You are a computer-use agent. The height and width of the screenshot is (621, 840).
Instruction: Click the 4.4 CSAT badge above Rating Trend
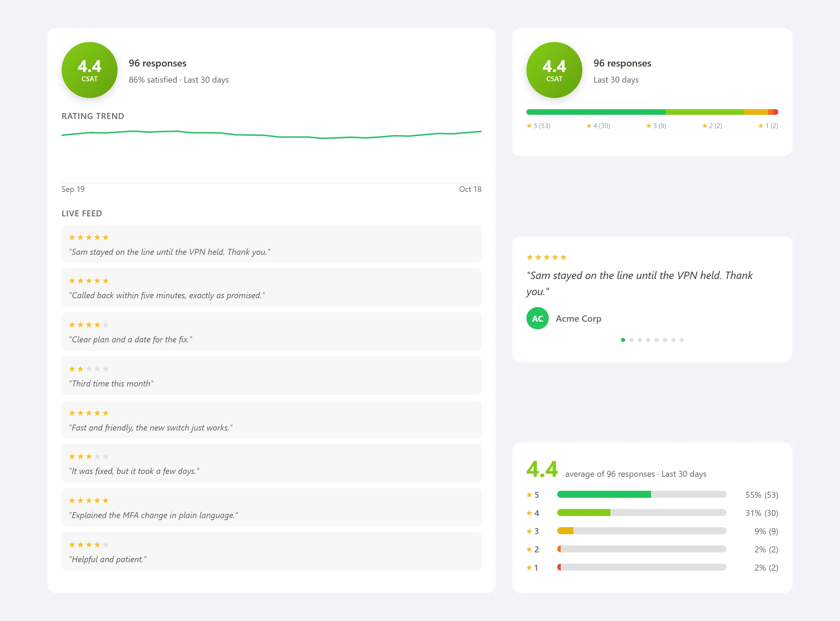click(x=90, y=70)
